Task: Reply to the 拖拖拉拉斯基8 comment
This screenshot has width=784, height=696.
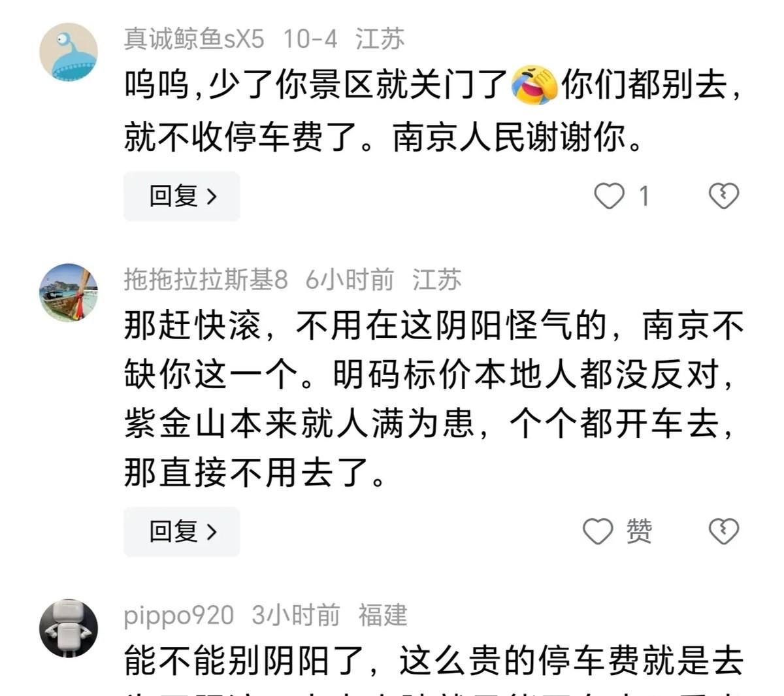Action: coord(182,531)
